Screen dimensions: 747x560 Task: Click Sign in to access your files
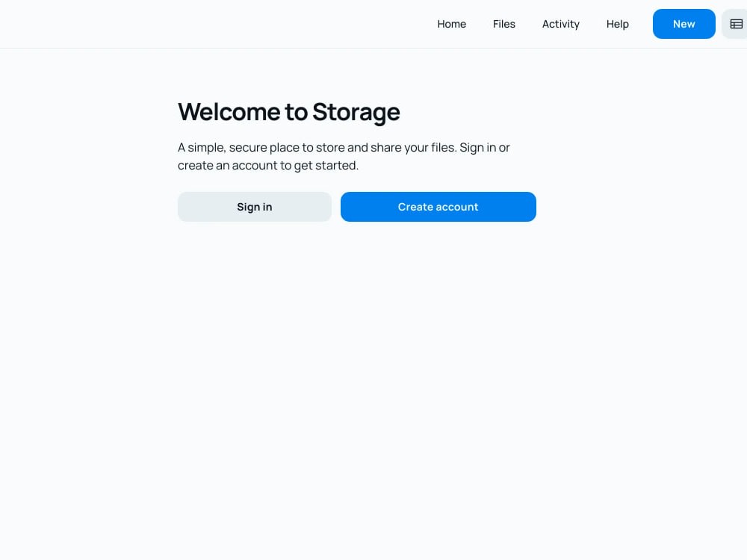(x=255, y=207)
